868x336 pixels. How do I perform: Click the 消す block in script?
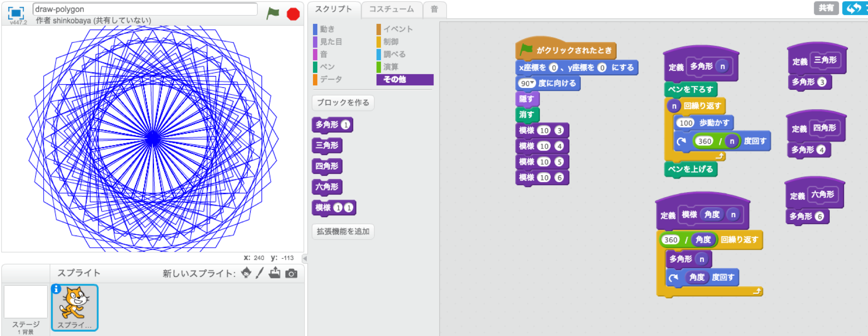pyautogui.click(x=527, y=115)
